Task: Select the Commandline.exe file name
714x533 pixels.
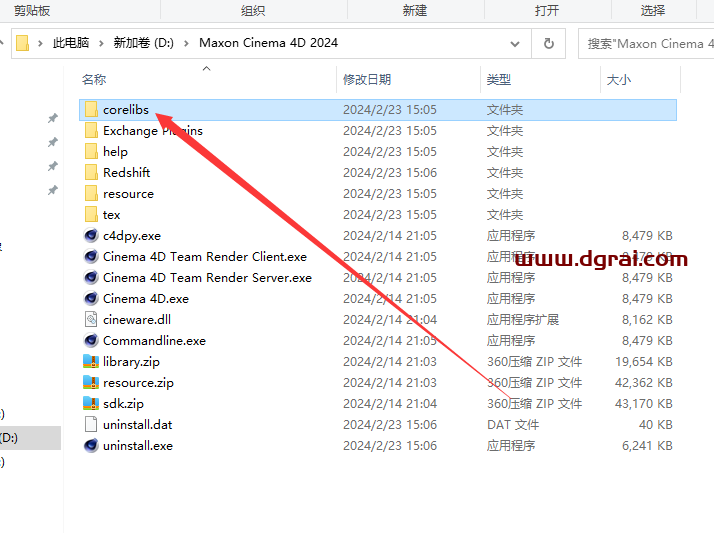Action: click(154, 340)
